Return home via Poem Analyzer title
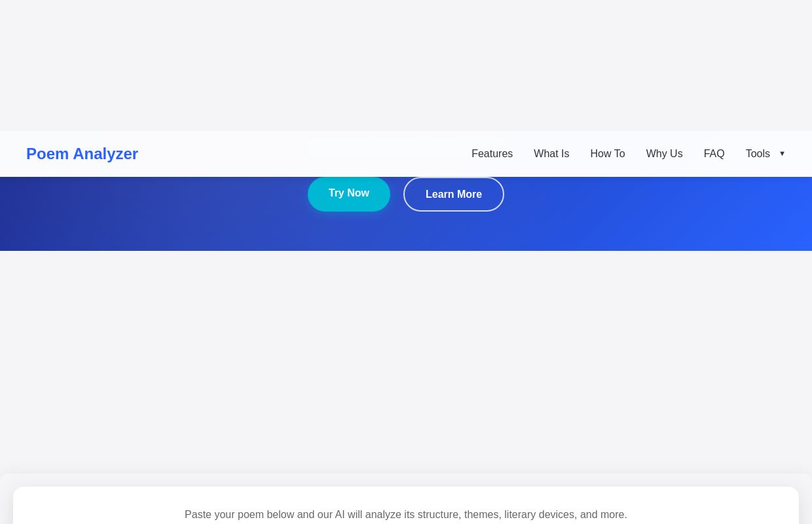This screenshot has height=524, width=812. click(82, 153)
